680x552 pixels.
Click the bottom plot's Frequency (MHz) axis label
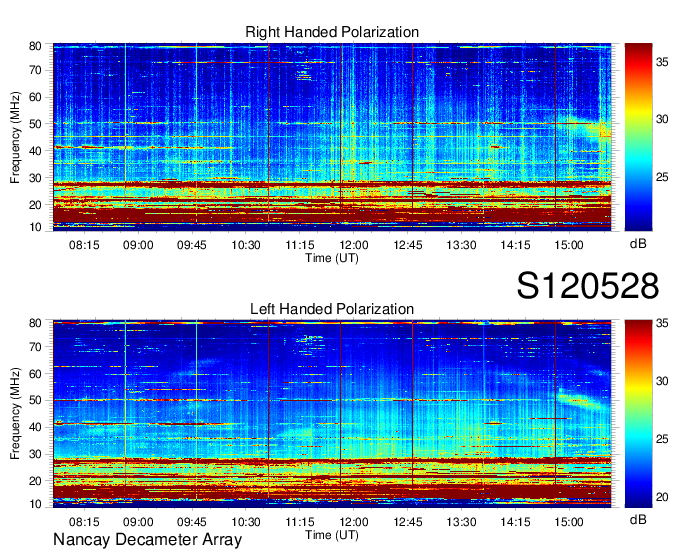click(x=15, y=414)
